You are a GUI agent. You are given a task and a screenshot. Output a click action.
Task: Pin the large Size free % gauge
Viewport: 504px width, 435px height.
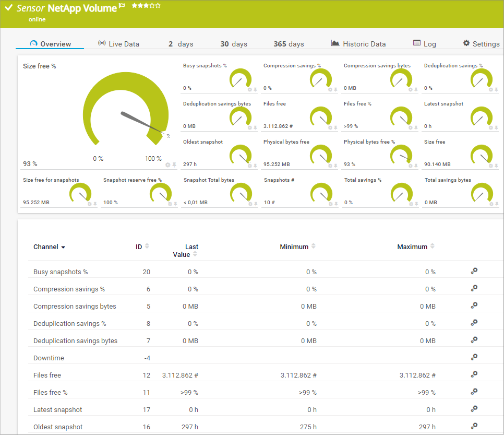[174, 165]
